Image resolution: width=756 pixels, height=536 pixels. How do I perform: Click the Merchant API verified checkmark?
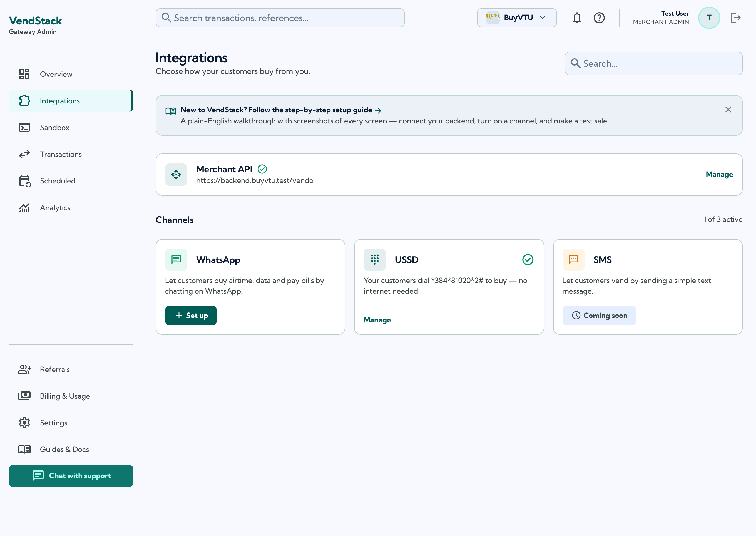click(262, 169)
